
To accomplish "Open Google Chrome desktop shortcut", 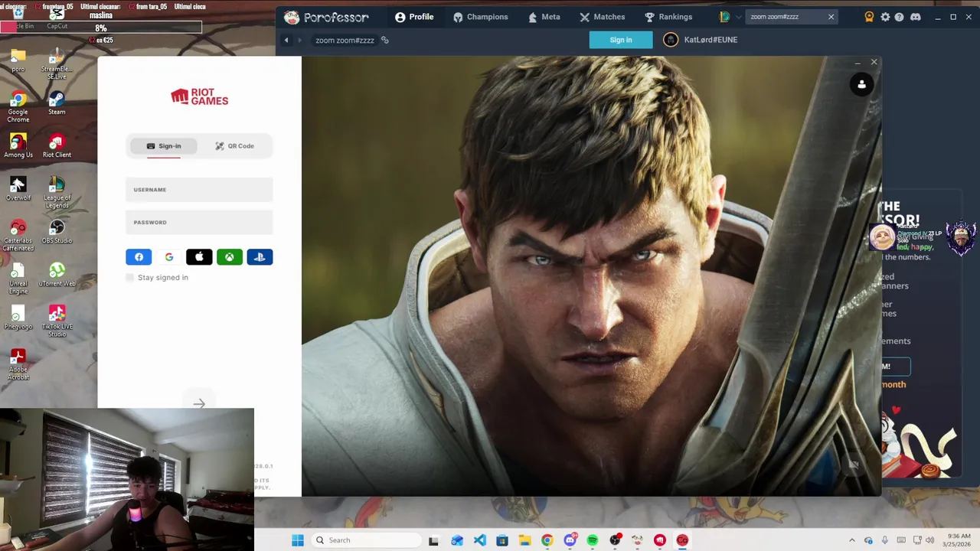I will pos(18,106).
